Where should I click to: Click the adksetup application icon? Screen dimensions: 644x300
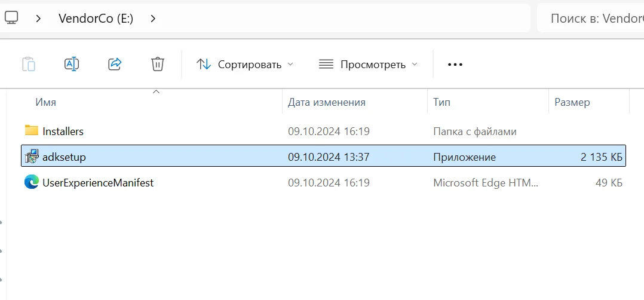point(31,157)
